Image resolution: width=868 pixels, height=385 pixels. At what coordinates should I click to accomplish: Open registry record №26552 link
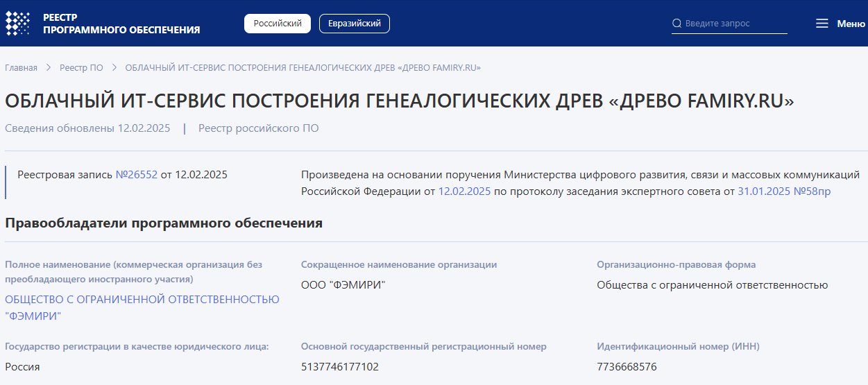click(137, 175)
